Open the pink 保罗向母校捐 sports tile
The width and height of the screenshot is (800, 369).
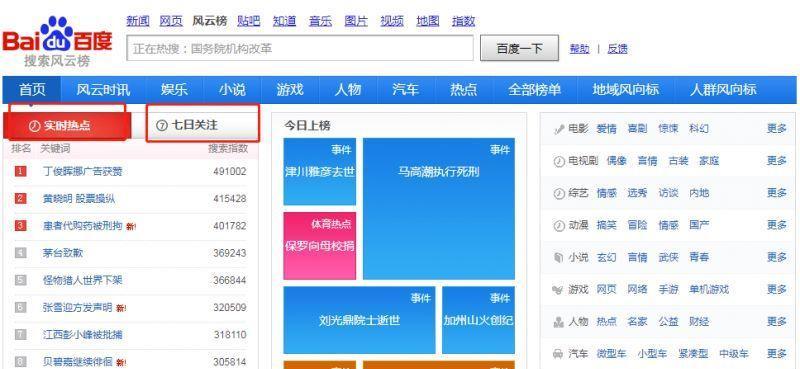pos(320,246)
